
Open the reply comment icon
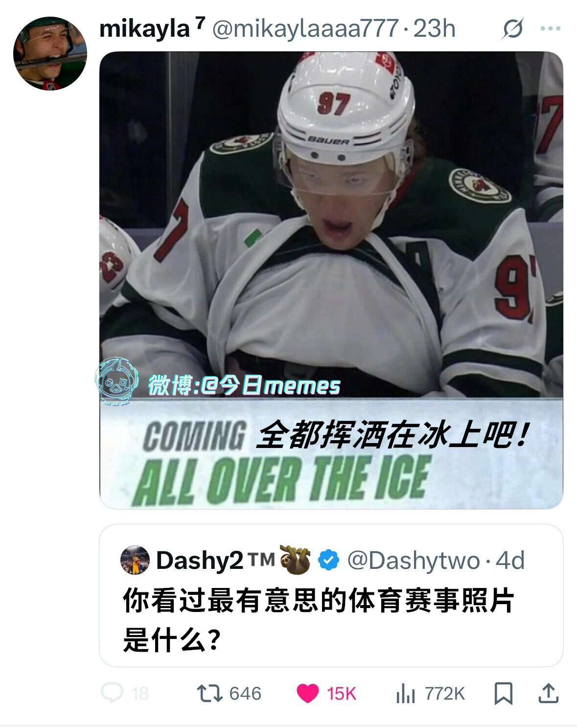pos(112,693)
